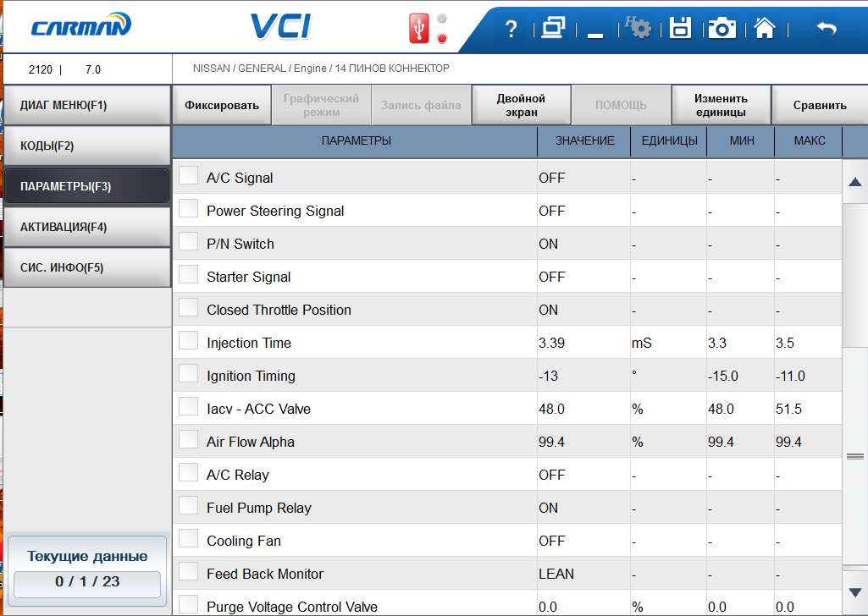Tick the Starter Signal checkbox

[x=188, y=274]
